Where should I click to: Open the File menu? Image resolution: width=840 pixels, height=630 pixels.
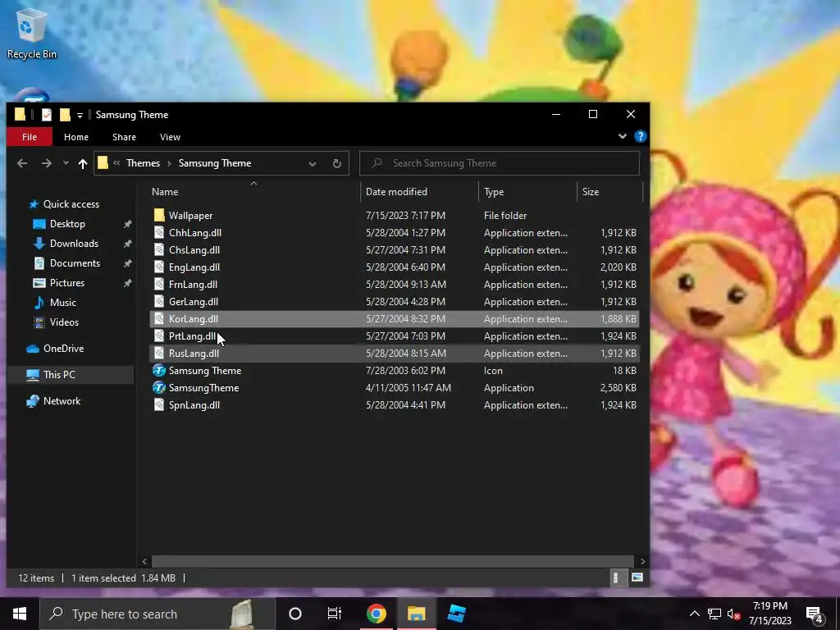tap(30, 137)
